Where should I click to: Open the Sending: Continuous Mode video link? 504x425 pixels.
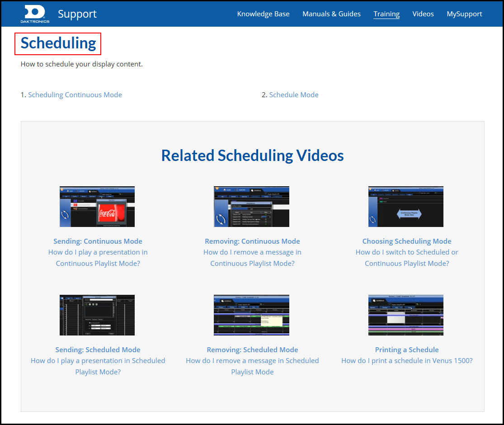(98, 241)
